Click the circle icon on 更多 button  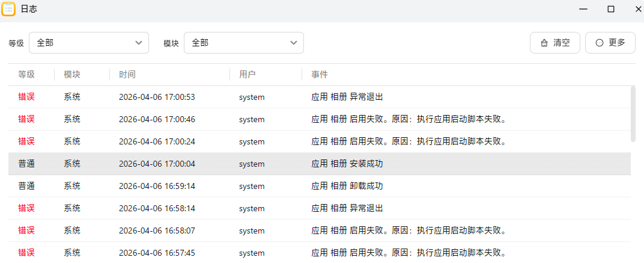pos(599,43)
